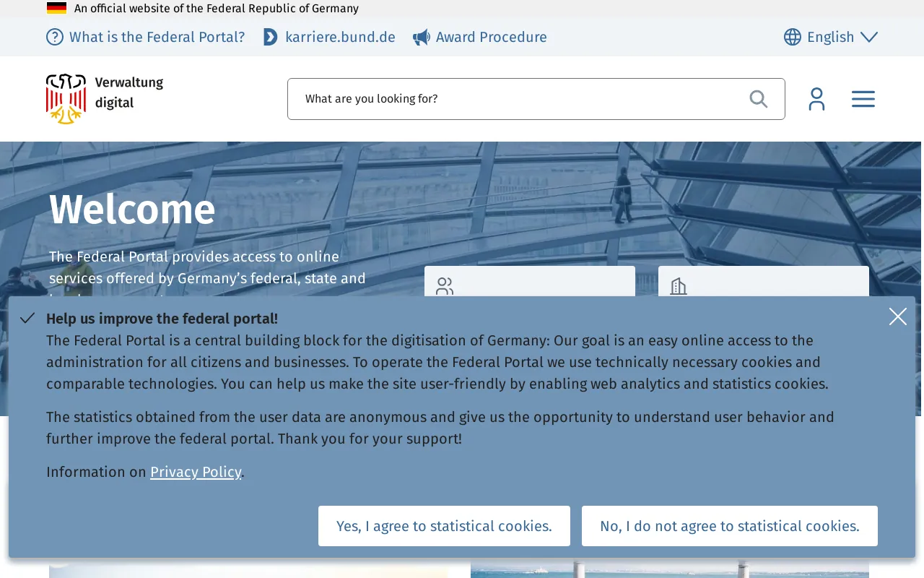924x578 pixels.
Task: Open What is the Federal Portal link
Action: (157, 37)
